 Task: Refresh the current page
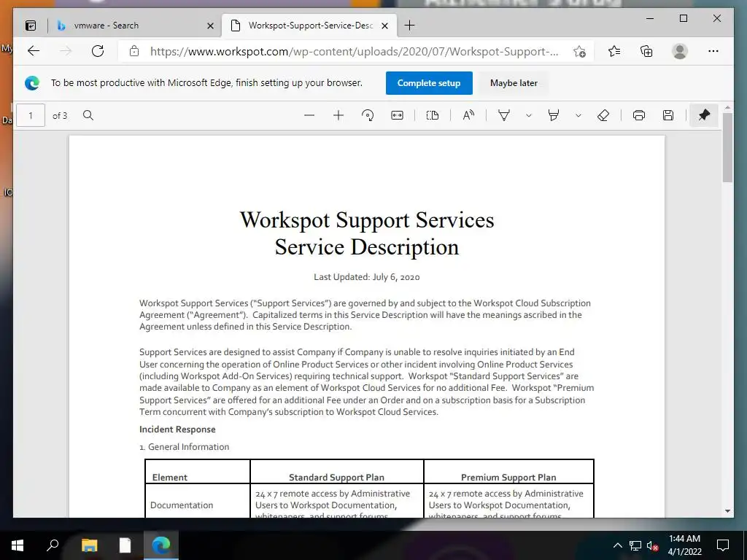click(98, 51)
